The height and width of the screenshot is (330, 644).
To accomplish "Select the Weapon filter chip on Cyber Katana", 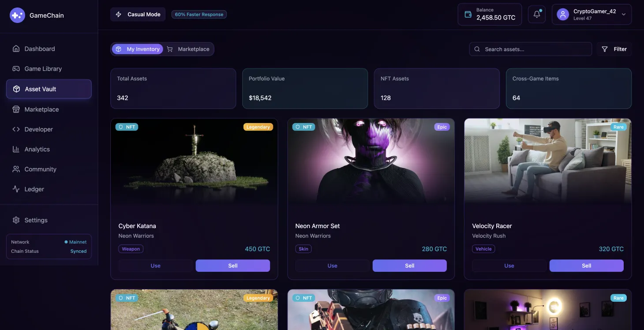I will 131,248.
